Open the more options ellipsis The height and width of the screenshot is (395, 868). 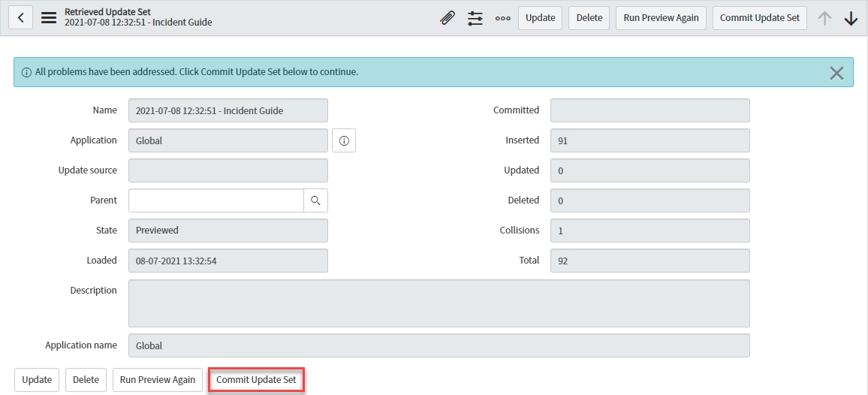point(502,18)
